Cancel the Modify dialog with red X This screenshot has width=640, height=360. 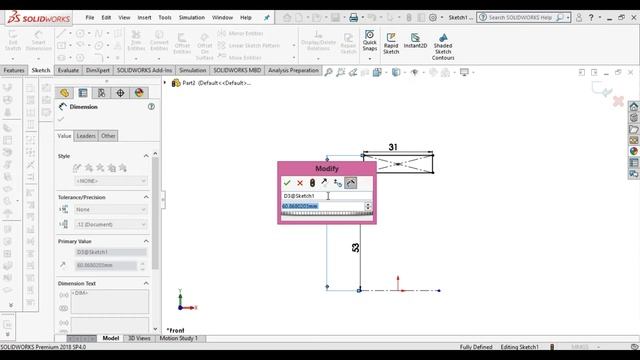pyautogui.click(x=300, y=183)
